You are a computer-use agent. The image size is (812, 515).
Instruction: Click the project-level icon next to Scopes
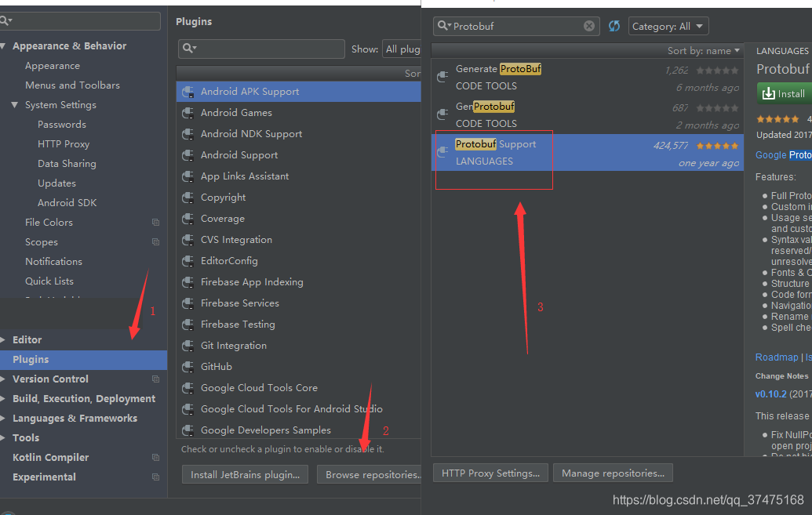click(x=155, y=241)
